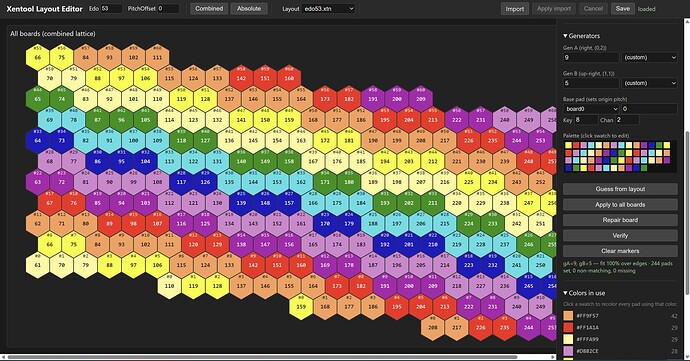Select red hex pad with pitch 89
This screenshot has height=361, width=690.
pyautogui.click(x=109, y=223)
